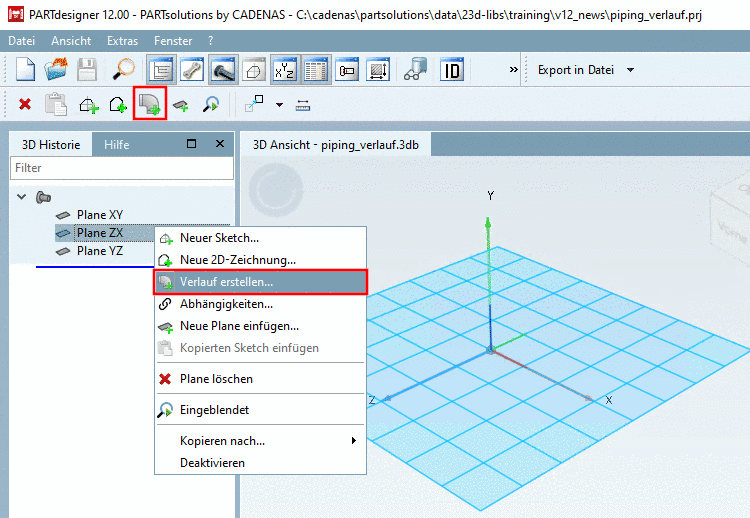Screen dimensions: 750x518
Task: Click the clipboard paste toolbar icon
Action: pyautogui.click(x=56, y=104)
